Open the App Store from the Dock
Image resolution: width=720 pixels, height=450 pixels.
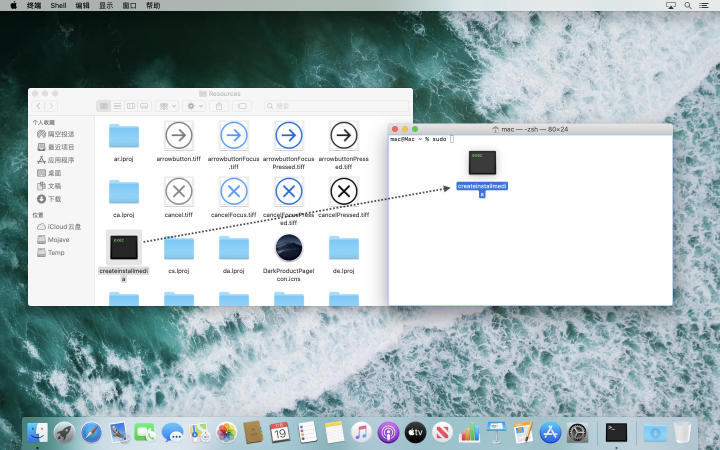point(551,433)
